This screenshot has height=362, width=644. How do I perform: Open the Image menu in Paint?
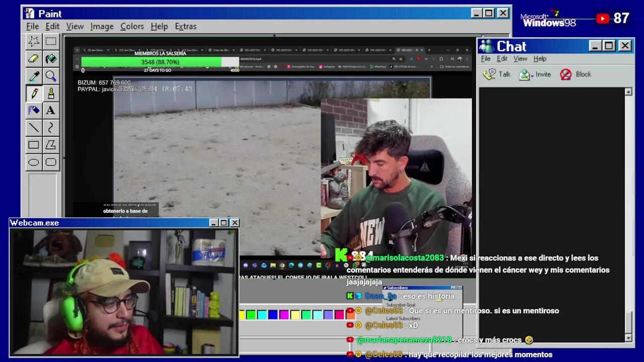(102, 26)
